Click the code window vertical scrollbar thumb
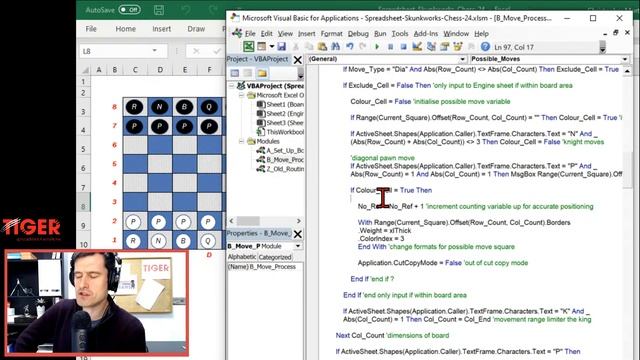This screenshot has height=360, width=640. 627,170
